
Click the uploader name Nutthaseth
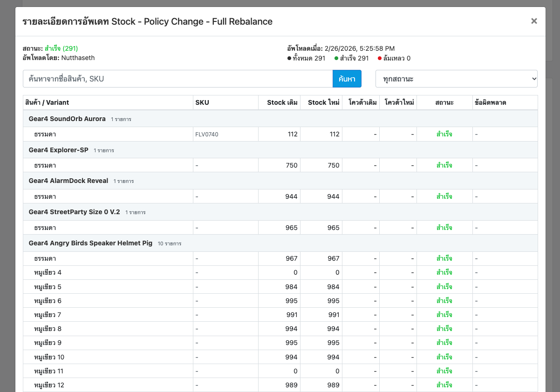(x=78, y=58)
